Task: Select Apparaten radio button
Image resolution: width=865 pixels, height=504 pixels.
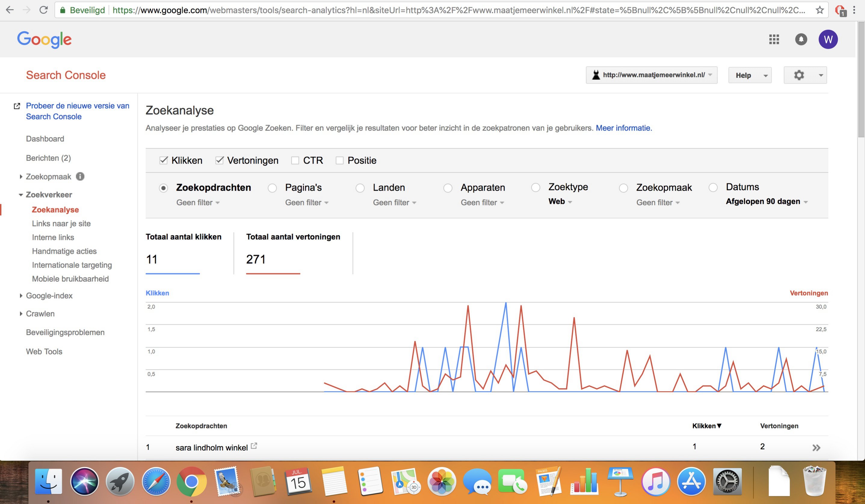Action: point(448,188)
